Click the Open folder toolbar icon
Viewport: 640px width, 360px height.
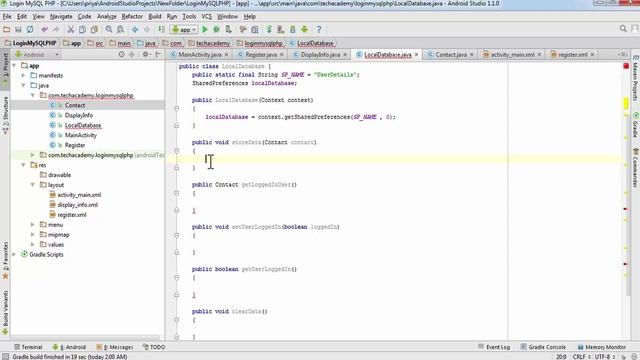click(7, 29)
